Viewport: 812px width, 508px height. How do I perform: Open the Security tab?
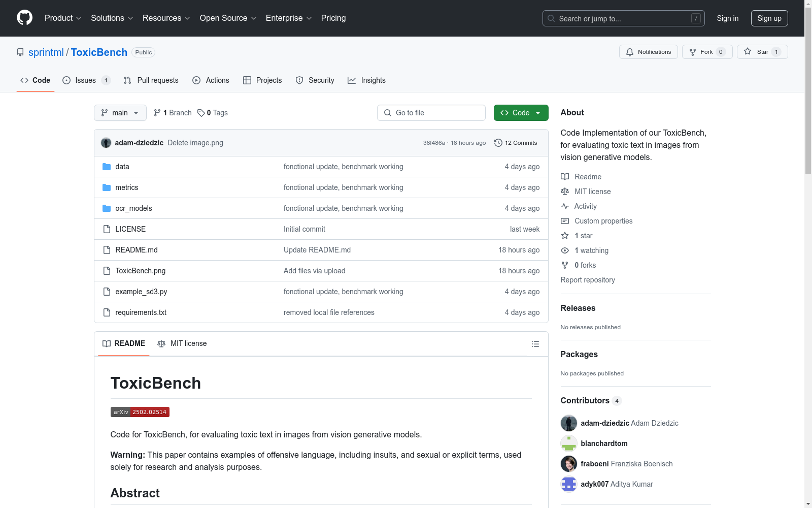pos(315,80)
